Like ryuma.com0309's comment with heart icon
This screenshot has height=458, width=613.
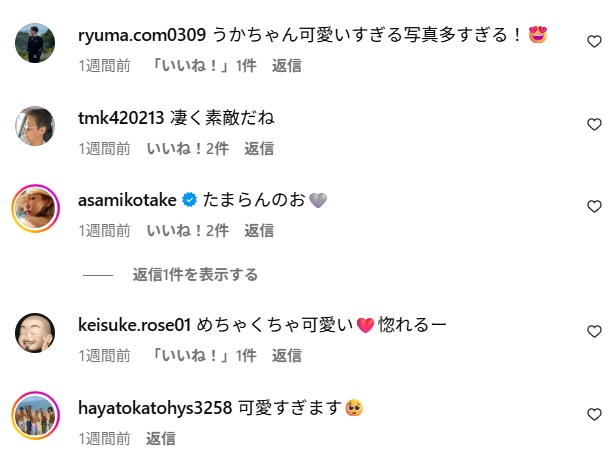pos(594,41)
